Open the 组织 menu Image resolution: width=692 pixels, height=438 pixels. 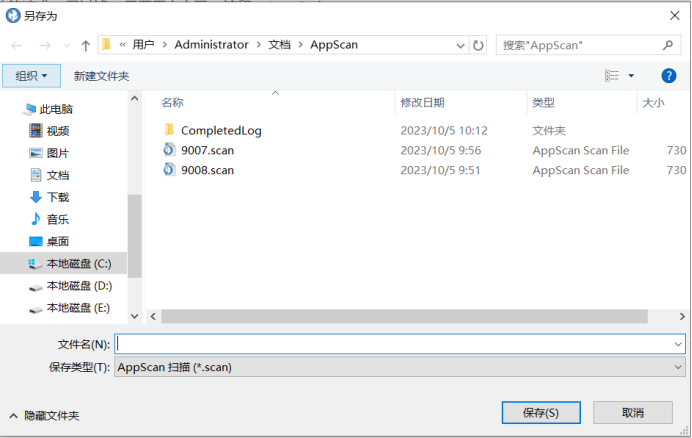point(31,76)
